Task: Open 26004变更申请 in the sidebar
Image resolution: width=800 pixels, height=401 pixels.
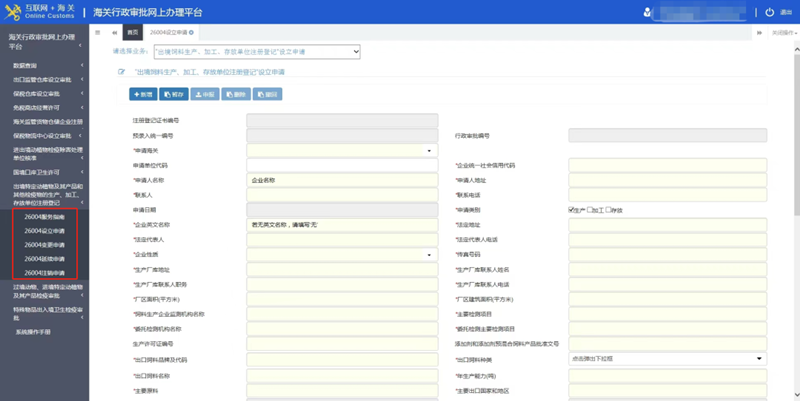Action: coord(44,245)
